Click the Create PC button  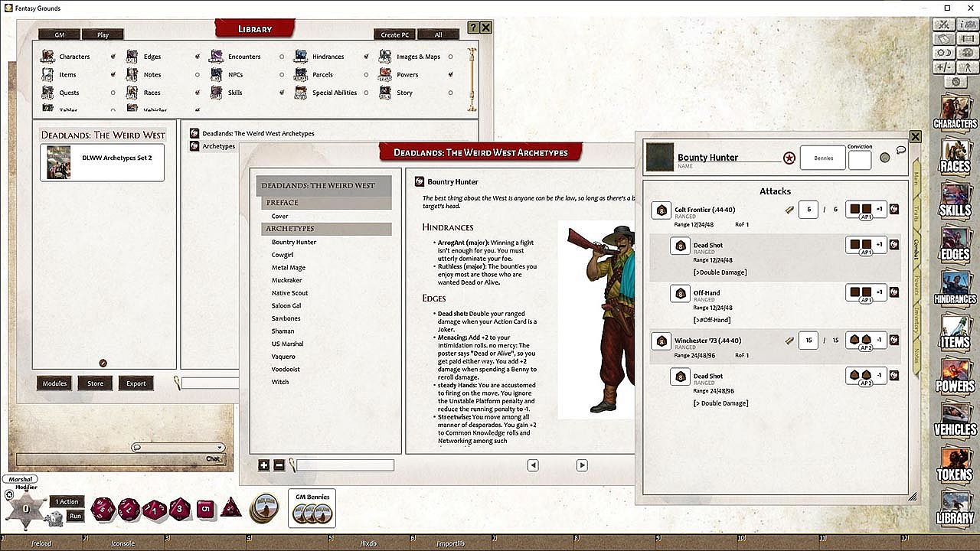394,34
